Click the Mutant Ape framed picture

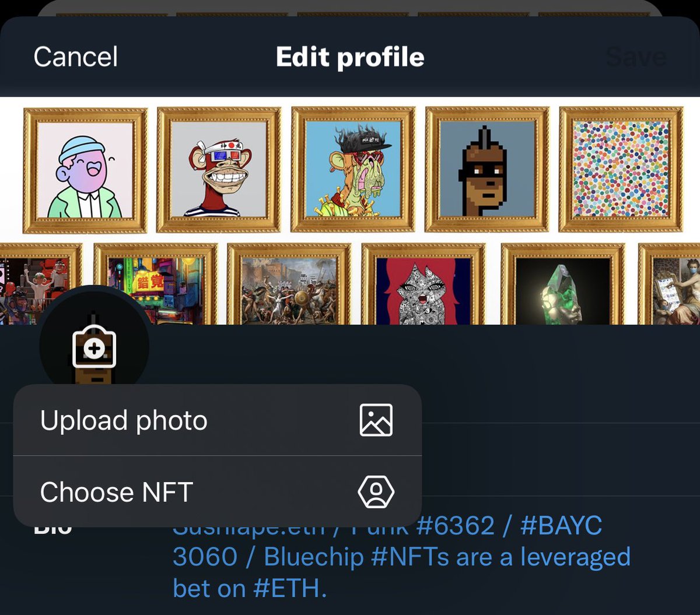[353, 170]
